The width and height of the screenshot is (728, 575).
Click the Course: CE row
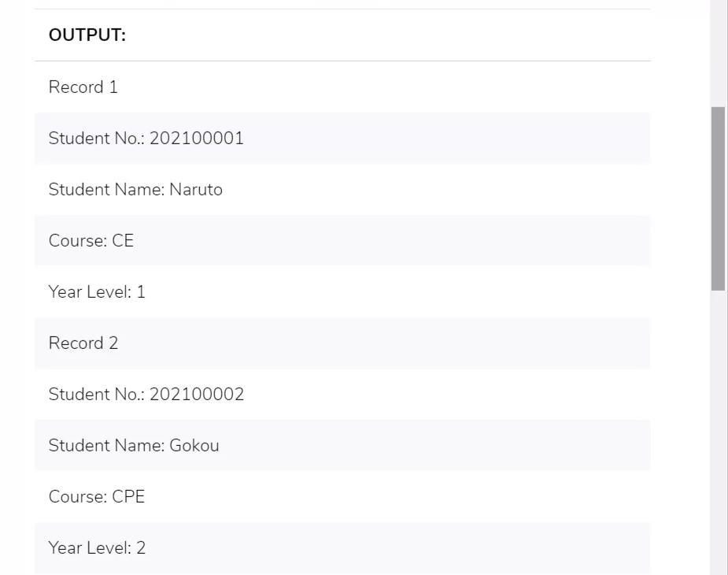(342, 240)
